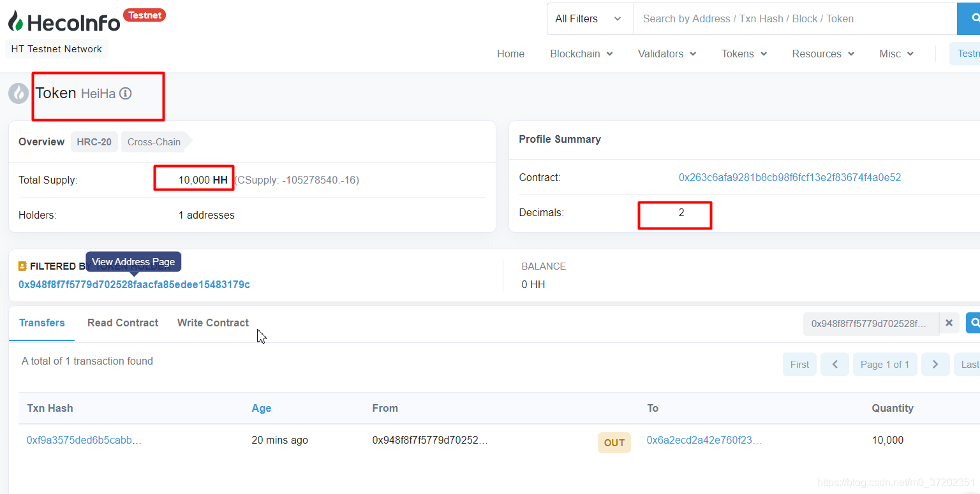Click the HecoInfo flame logo
Image resolution: width=980 pixels, height=494 pixels.
click(17, 21)
